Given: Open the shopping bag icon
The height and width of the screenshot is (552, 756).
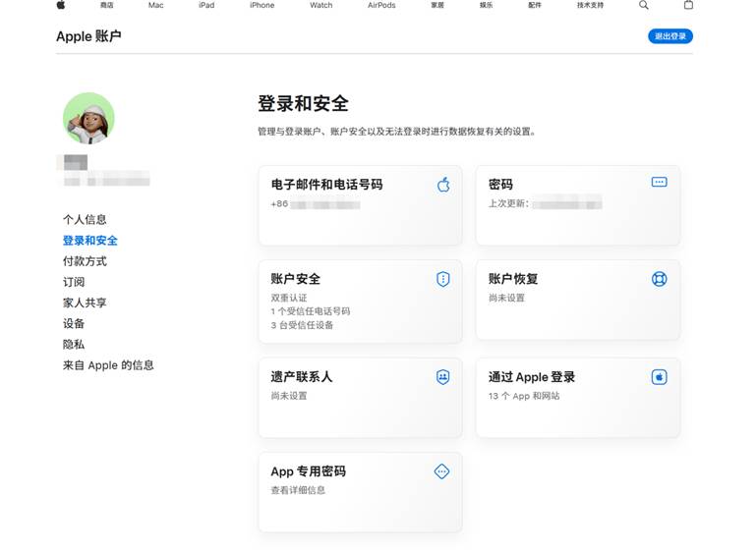Looking at the screenshot, I should [x=688, y=5].
